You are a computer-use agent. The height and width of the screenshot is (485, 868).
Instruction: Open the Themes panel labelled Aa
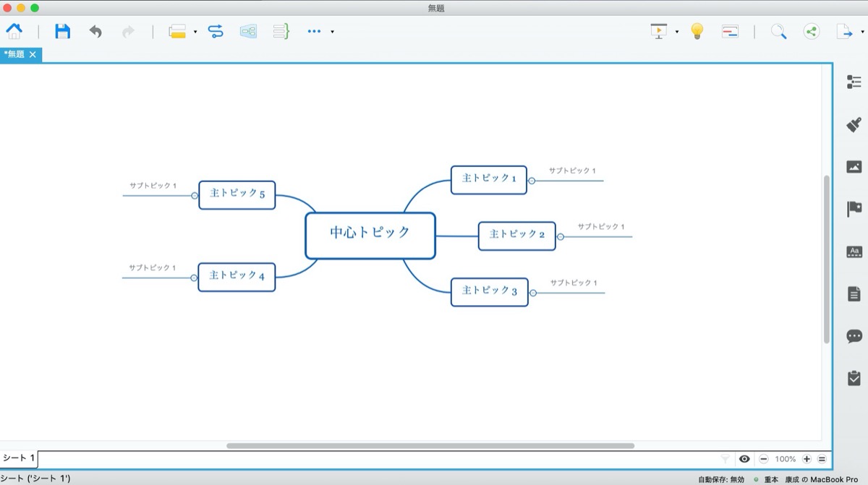click(854, 252)
